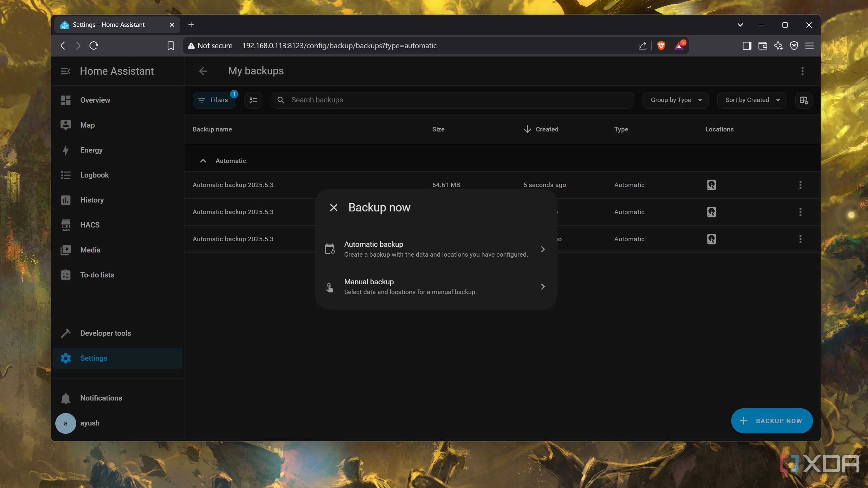The height and width of the screenshot is (488, 868).
Task: Open options menu of second backup row
Action: click(800, 212)
